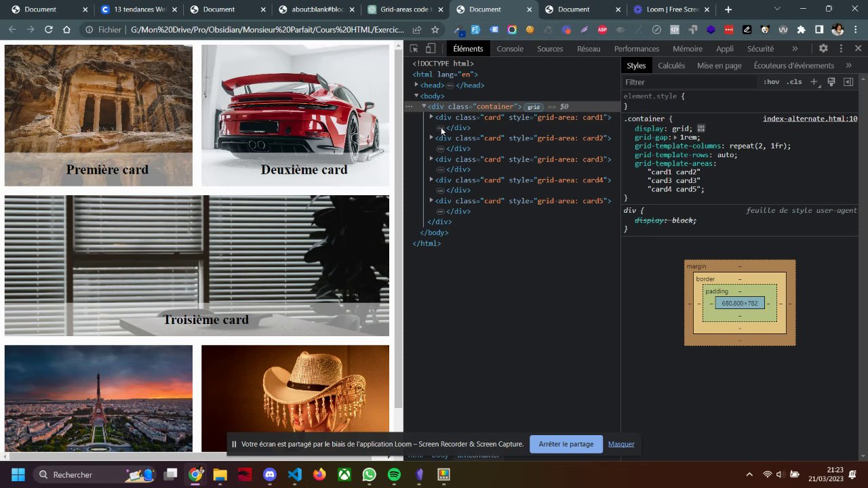The height and width of the screenshot is (488, 868).
Task: Expand the card1 div in DOM tree
Action: pos(431,117)
